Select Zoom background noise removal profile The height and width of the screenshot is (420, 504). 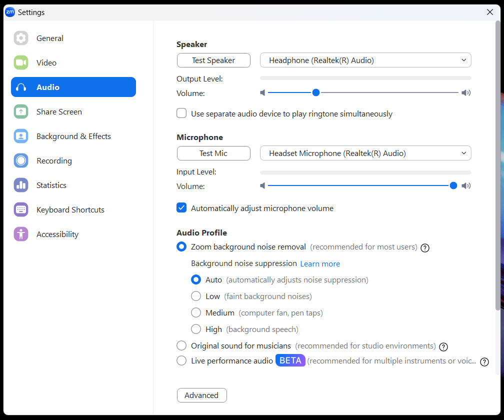click(x=181, y=247)
